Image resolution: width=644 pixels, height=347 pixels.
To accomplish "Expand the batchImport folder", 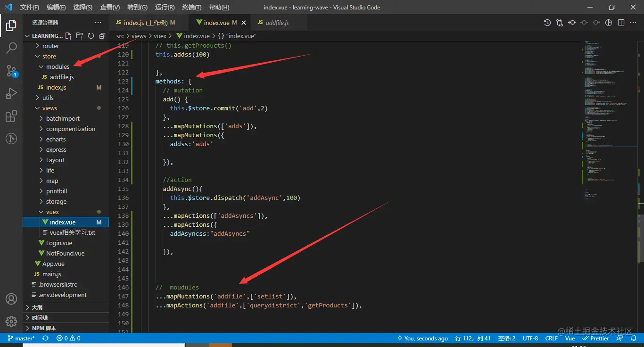I will click(x=66, y=119).
